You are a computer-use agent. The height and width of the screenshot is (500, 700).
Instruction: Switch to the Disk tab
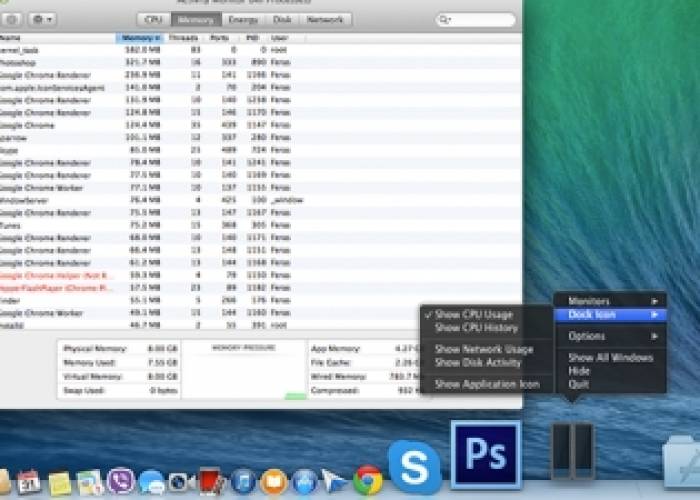click(282, 20)
